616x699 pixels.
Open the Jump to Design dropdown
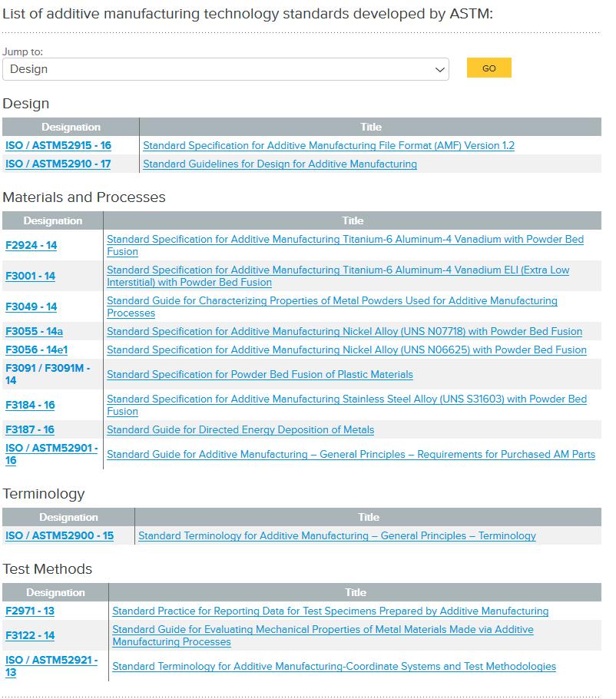click(x=226, y=69)
